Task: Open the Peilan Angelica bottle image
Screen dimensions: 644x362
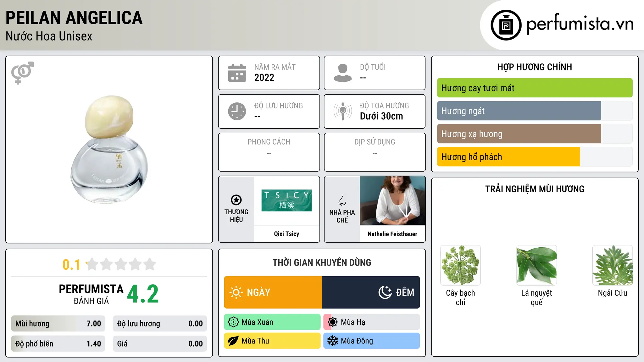Action: click(109, 149)
